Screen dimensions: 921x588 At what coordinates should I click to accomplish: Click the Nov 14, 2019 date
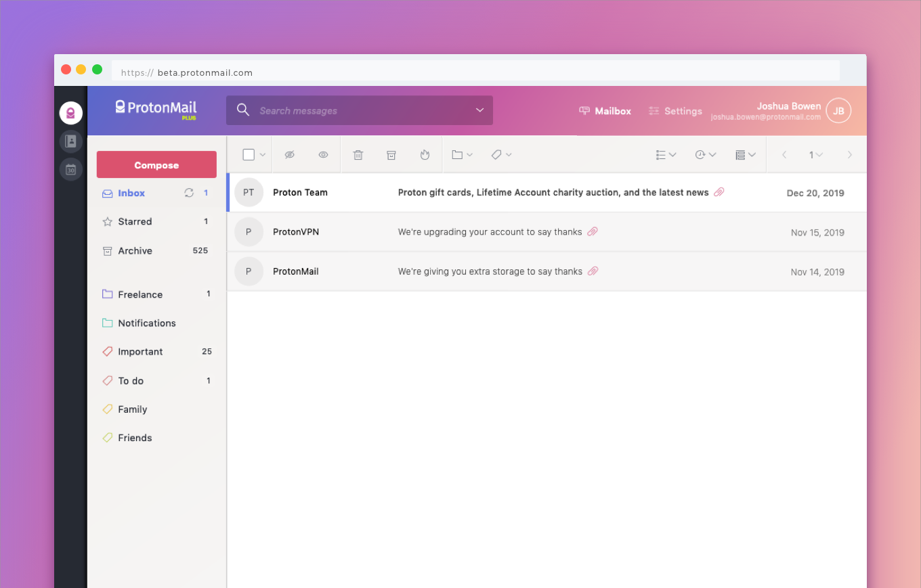pyautogui.click(x=817, y=272)
